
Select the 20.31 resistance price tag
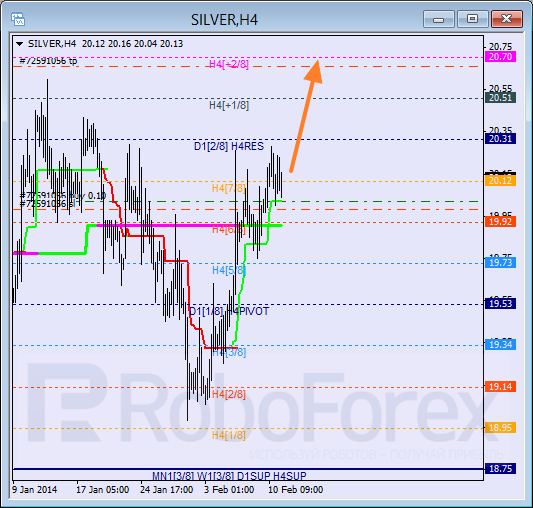pos(500,139)
